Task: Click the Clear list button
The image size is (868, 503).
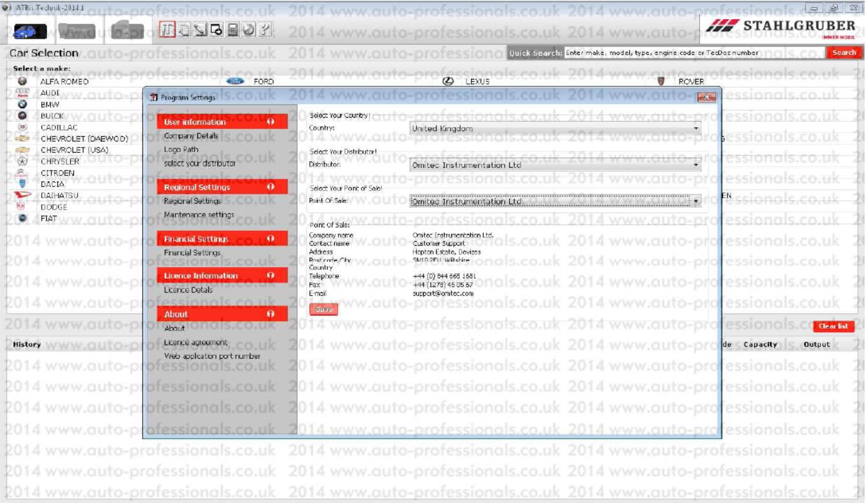Action: point(833,326)
